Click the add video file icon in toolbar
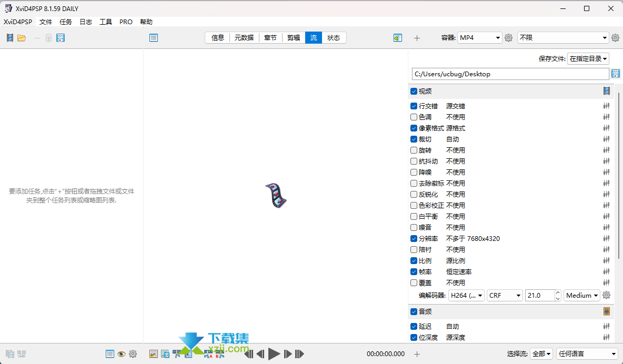Screen dimensions: 623x364 [x=10, y=38]
